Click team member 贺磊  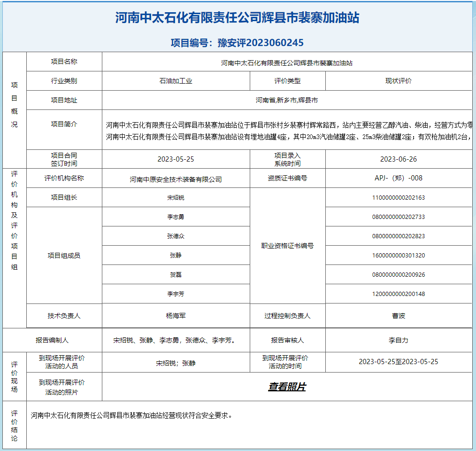pyautogui.click(x=176, y=275)
